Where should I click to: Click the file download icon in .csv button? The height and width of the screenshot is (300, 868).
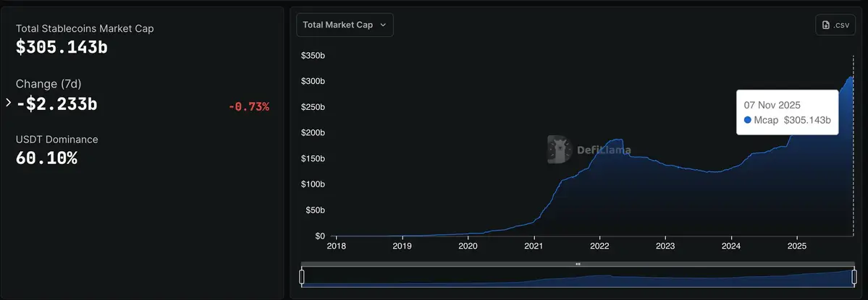pos(826,25)
